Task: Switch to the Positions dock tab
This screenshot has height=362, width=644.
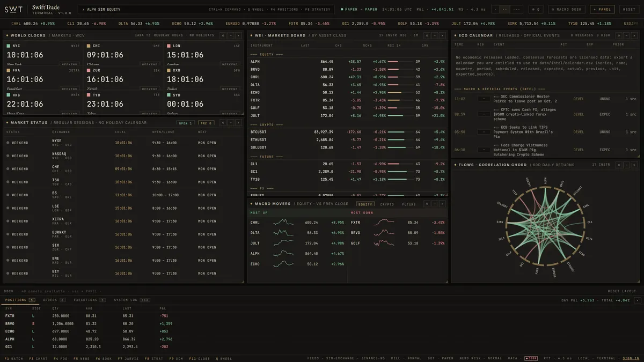Action: tap(20, 300)
